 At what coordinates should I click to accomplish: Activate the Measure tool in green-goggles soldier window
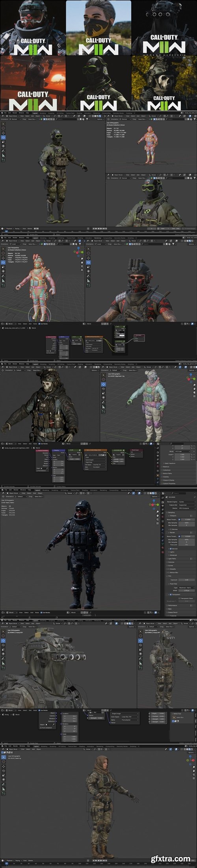pos(3,155)
